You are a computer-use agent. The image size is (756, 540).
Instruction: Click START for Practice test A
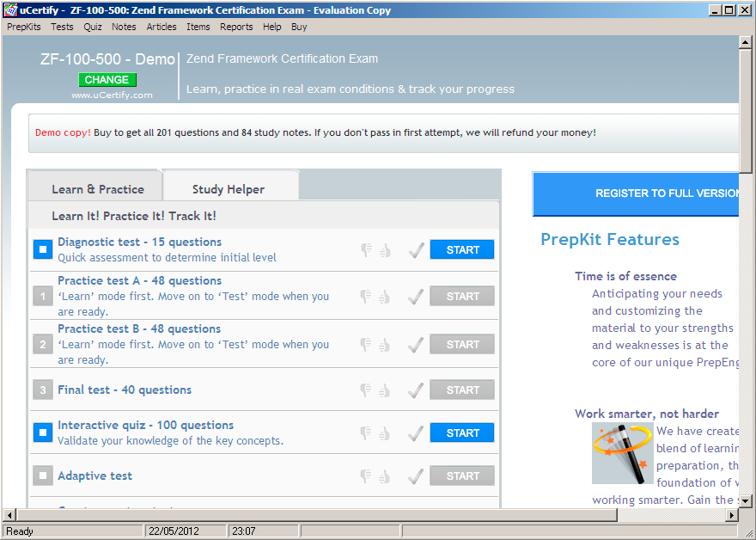[x=462, y=297]
